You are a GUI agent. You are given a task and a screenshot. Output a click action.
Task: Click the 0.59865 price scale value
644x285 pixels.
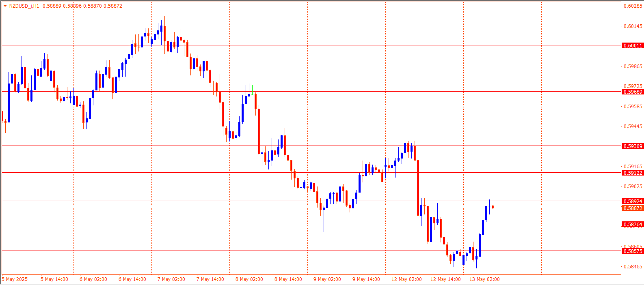coord(633,66)
